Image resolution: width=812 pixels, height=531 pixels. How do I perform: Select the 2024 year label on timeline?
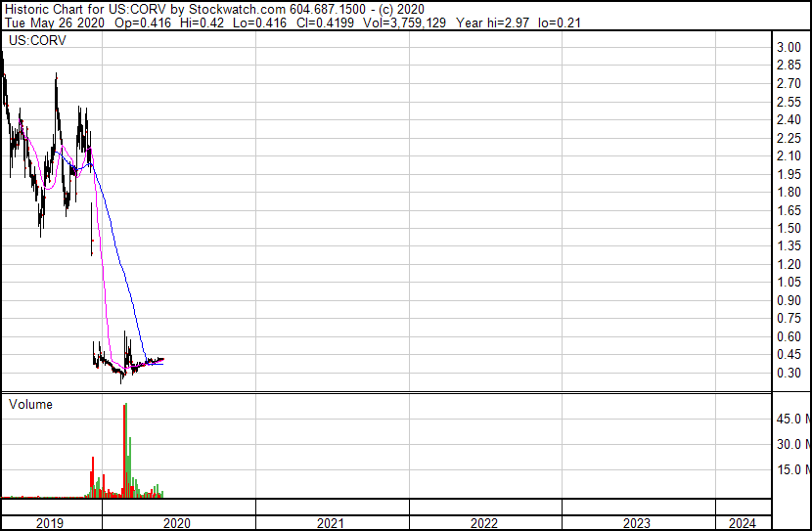[x=743, y=523]
